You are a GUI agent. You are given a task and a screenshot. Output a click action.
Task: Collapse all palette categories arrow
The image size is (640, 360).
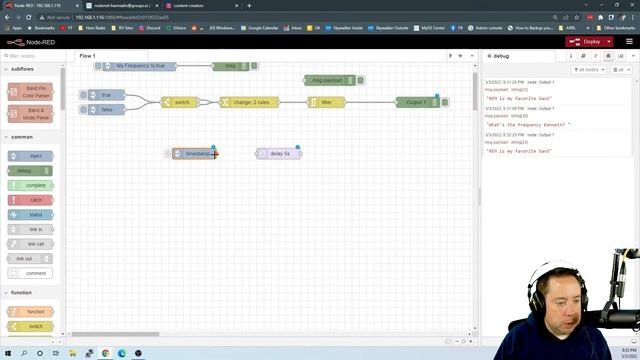click(53, 342)
